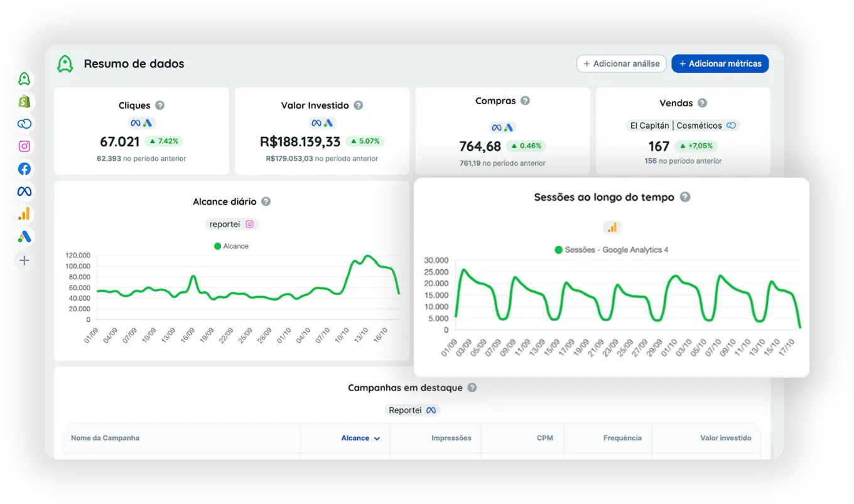
Task: Open the Google Ads sidebar icon
Action: [24, 237]
